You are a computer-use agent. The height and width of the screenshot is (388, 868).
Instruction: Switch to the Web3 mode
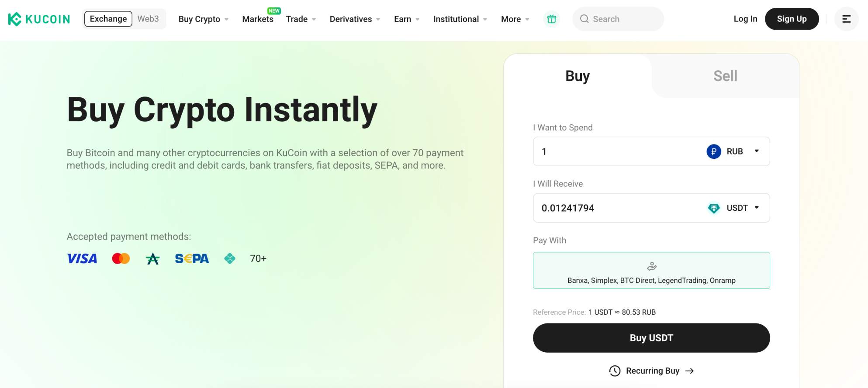click(x=149, y=19)
